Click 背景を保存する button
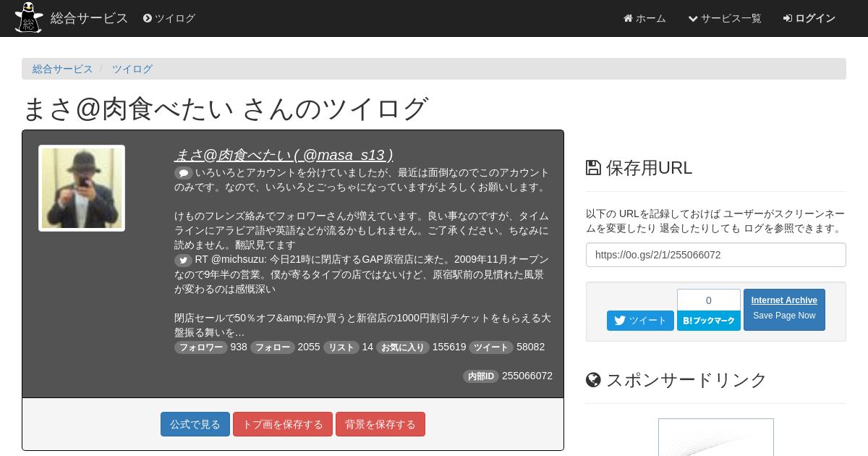This screenshot has height=456, width=868. 380,424
